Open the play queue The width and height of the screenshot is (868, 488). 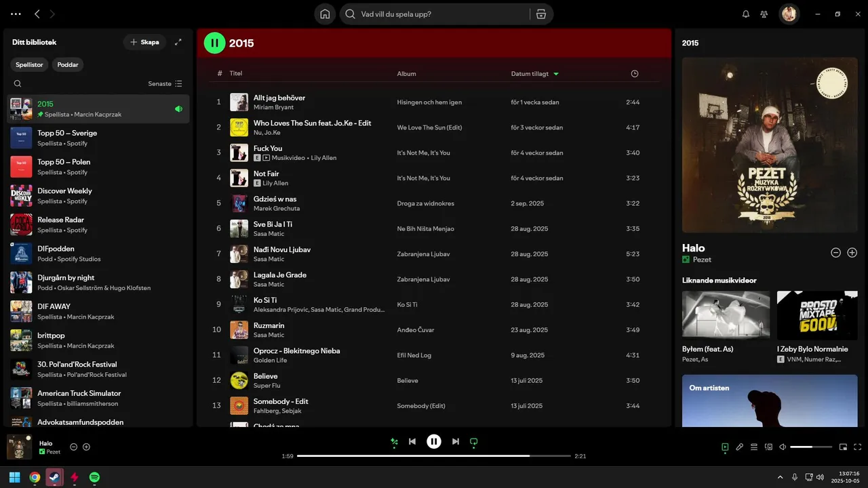[754, 447]
